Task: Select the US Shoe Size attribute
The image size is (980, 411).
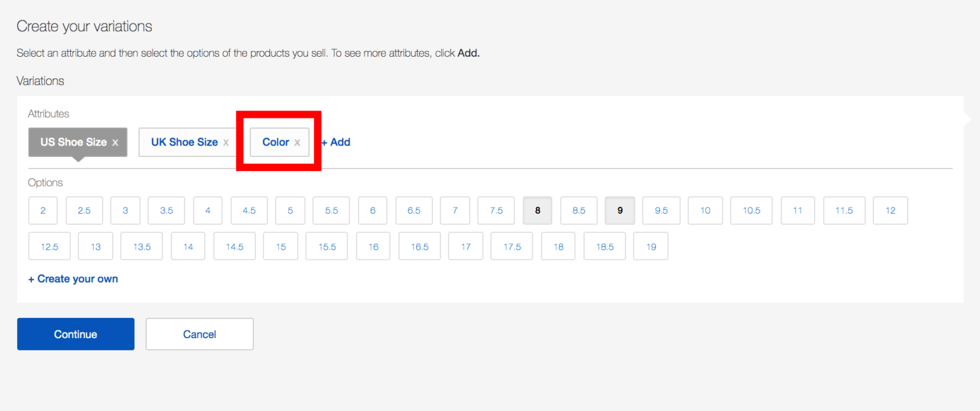Action: coord(73,142)
